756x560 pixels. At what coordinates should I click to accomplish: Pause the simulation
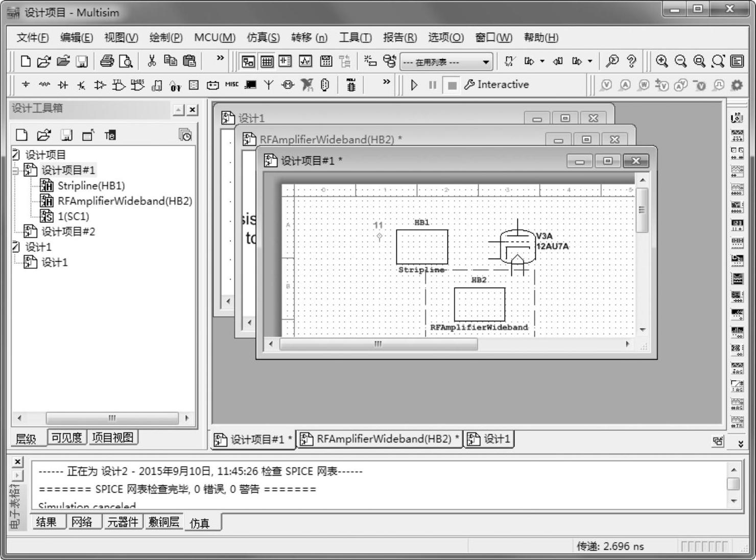click(x=433, y=85)
